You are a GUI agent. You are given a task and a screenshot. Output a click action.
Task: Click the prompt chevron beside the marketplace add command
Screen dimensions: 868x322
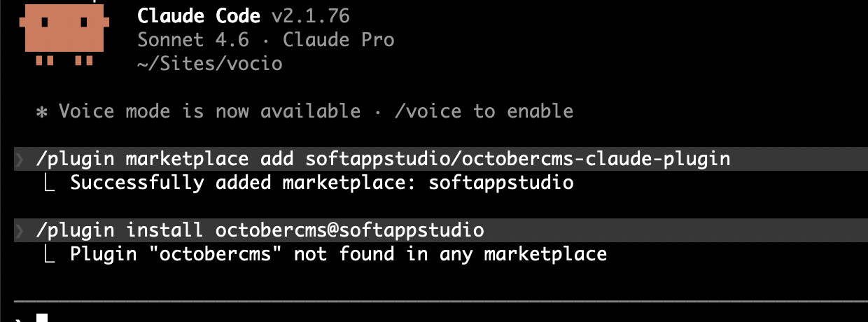19,160
